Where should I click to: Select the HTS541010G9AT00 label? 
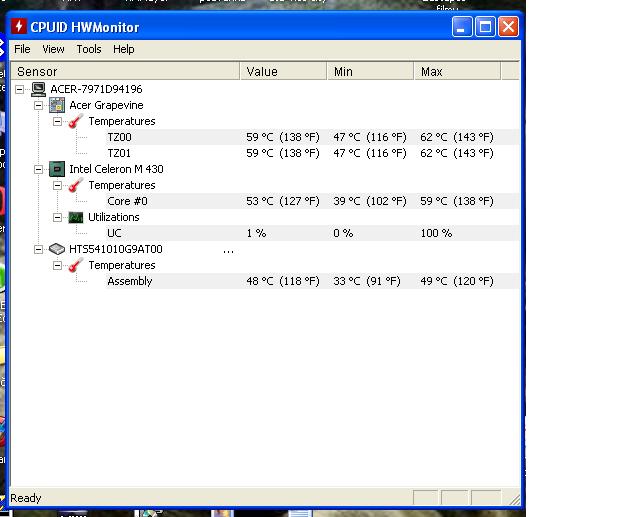[x=116, y=249]
